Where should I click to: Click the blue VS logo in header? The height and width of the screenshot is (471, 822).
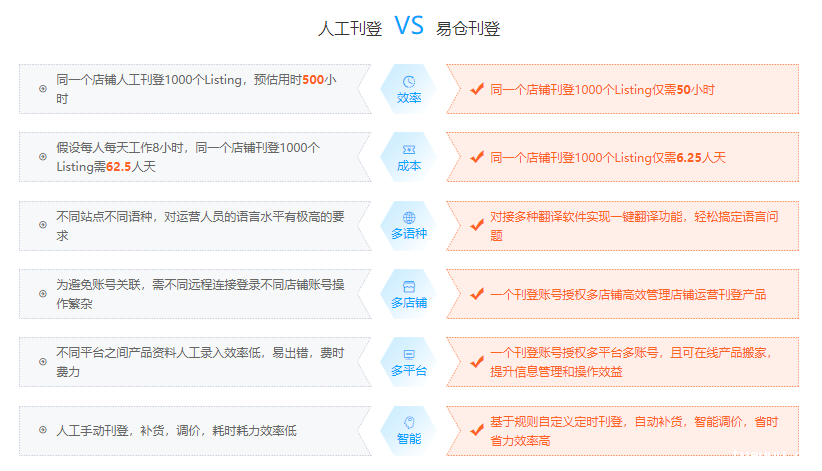coord(409,26)
